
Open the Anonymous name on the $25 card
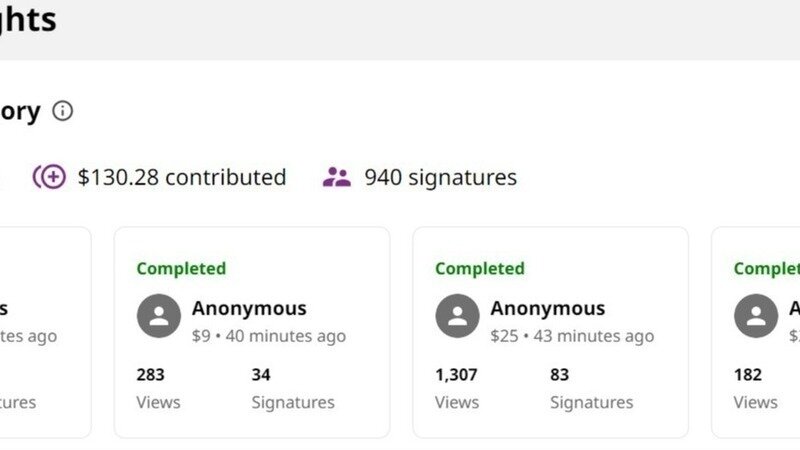click(547, 308)
